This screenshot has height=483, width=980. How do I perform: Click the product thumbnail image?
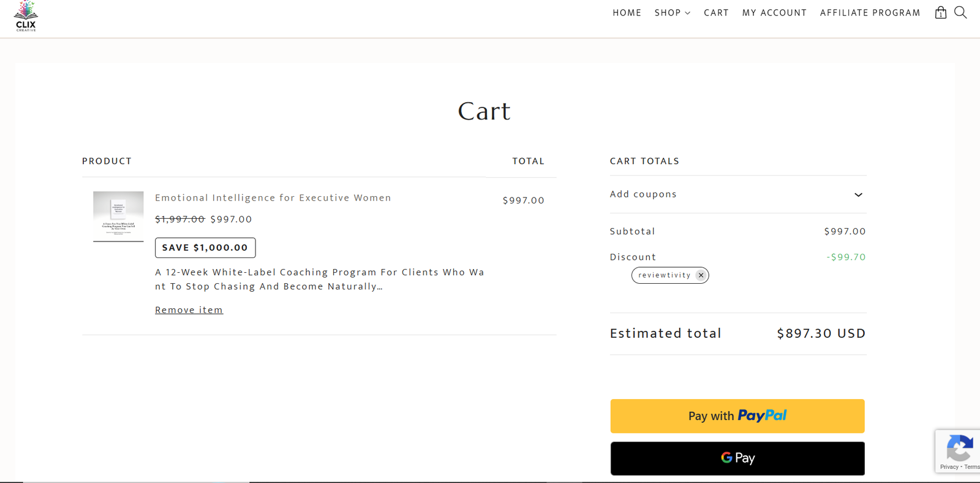click(118, 216)
